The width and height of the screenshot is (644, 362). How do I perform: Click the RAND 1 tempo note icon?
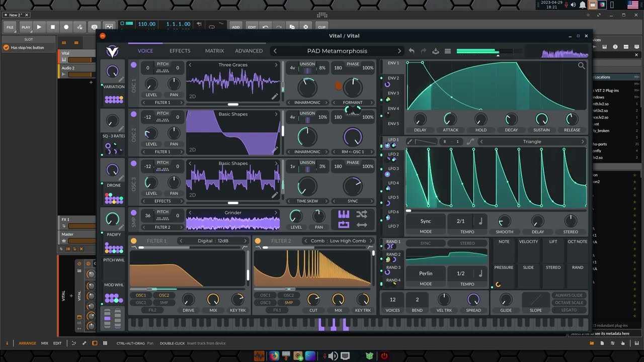coord(480,274)
